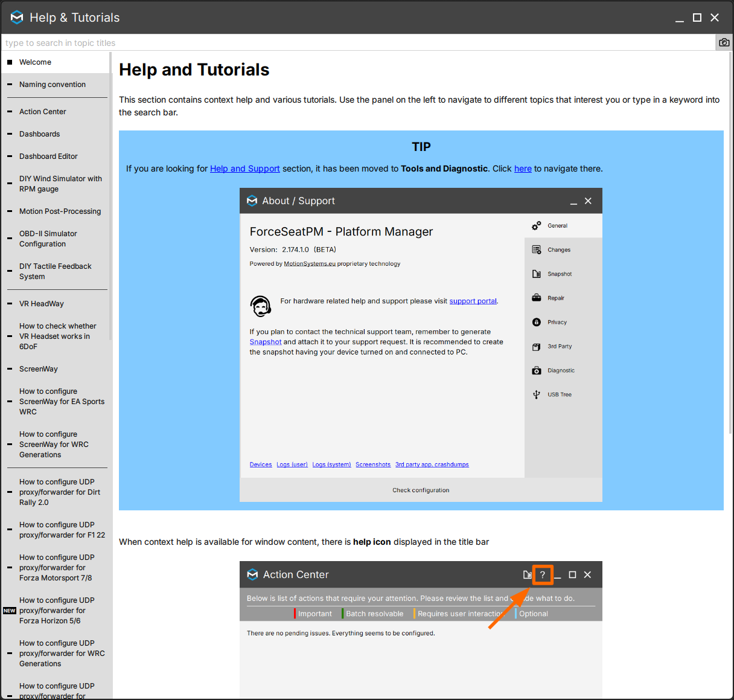Open the VR Headset 6DoF check topic
Image resolution: width=734 pixels, height=700 pixels.
coord(56,336)
